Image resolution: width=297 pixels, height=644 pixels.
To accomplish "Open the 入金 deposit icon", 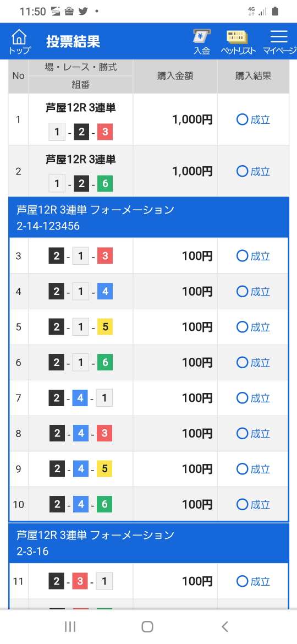I will 202,41.
